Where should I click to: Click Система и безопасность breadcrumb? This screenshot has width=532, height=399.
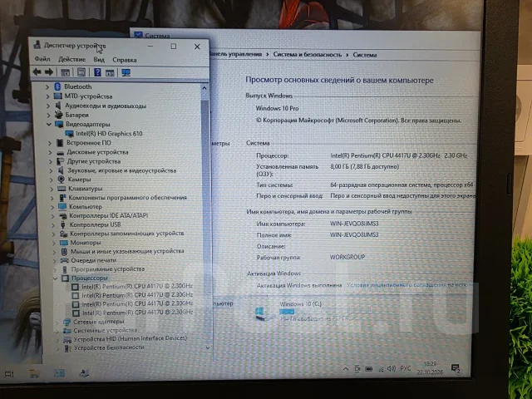(x=308, y=55)
